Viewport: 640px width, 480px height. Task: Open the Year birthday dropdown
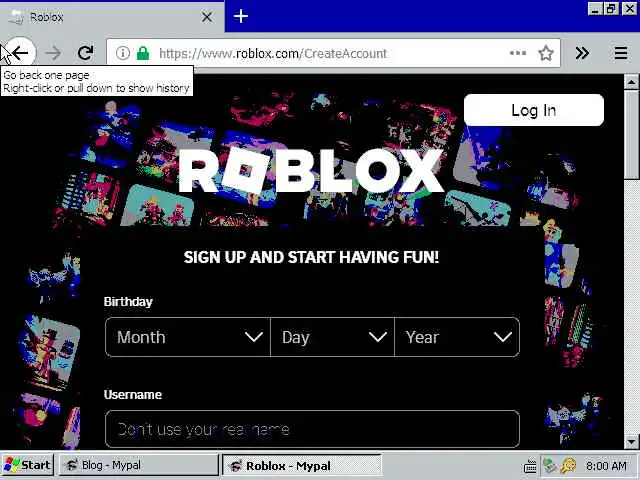[457, 337]
